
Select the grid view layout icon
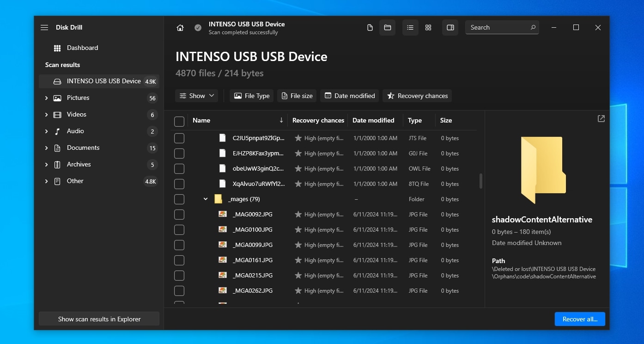[428, 28]
